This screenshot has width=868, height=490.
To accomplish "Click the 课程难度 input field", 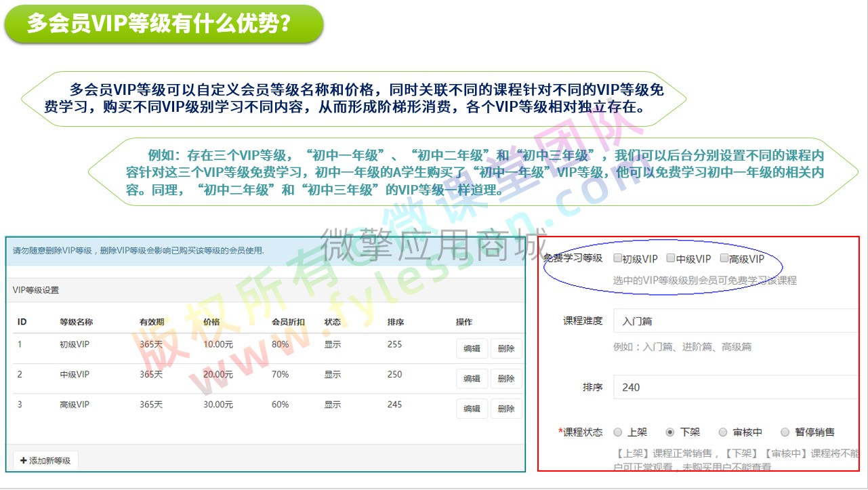I will [x=736, y=321].
